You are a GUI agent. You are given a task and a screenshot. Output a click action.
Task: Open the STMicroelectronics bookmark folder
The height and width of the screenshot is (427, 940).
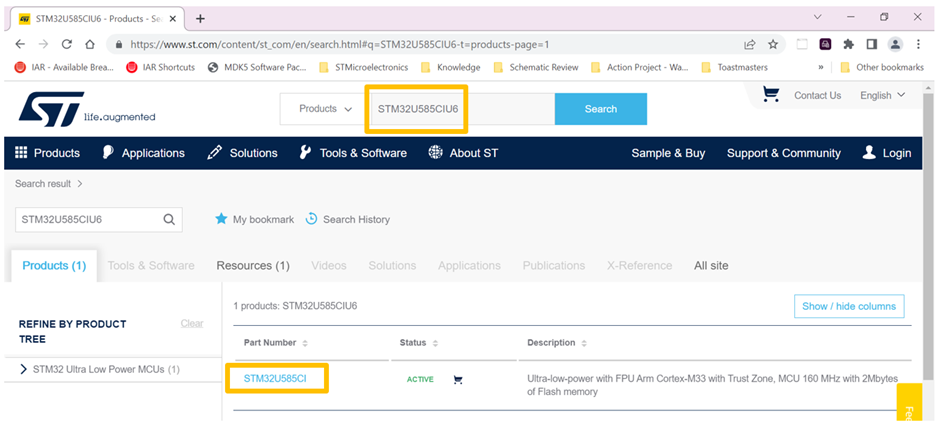pos(364,67)
